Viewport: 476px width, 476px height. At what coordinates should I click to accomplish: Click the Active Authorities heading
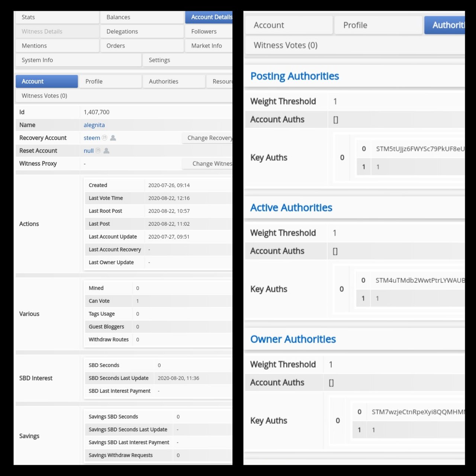point(291,208)
